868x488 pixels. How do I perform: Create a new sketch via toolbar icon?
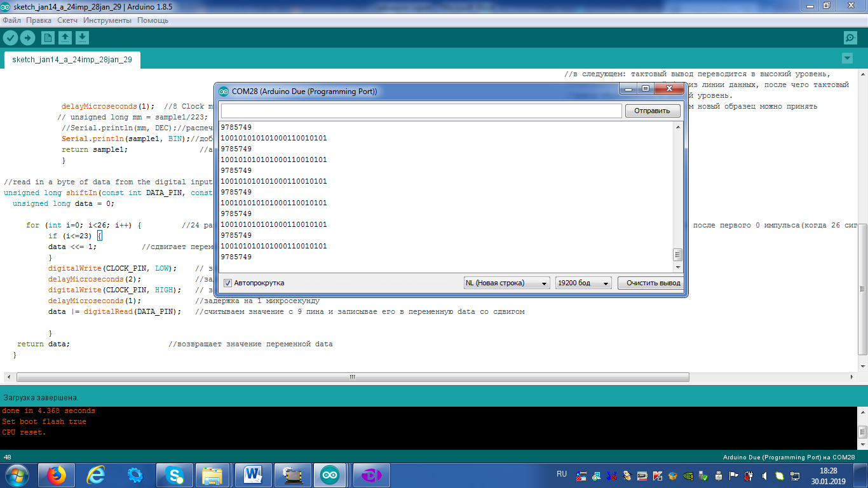48,38
